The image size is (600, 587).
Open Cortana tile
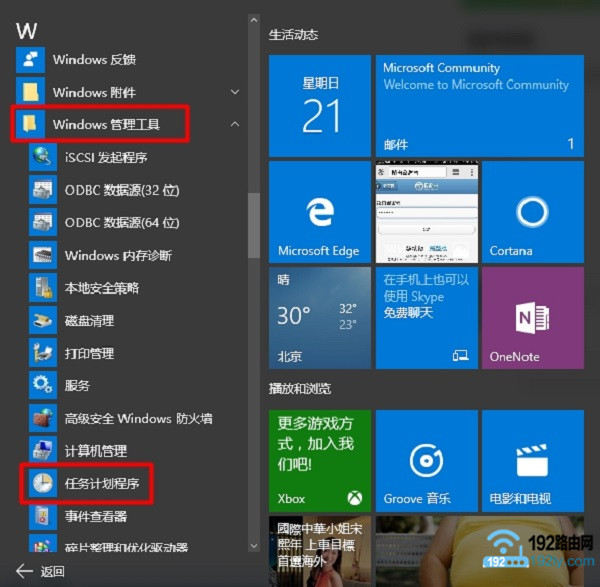(x=533, y=212)
